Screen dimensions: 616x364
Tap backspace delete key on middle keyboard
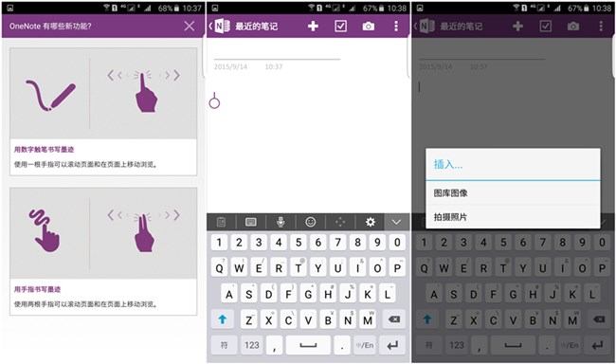[394, 319]
